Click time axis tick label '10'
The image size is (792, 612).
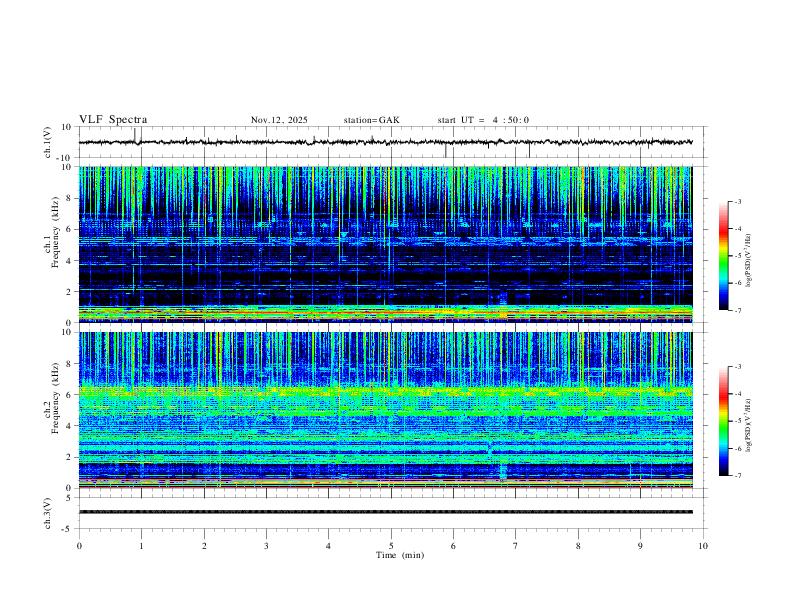click(703, 546)
